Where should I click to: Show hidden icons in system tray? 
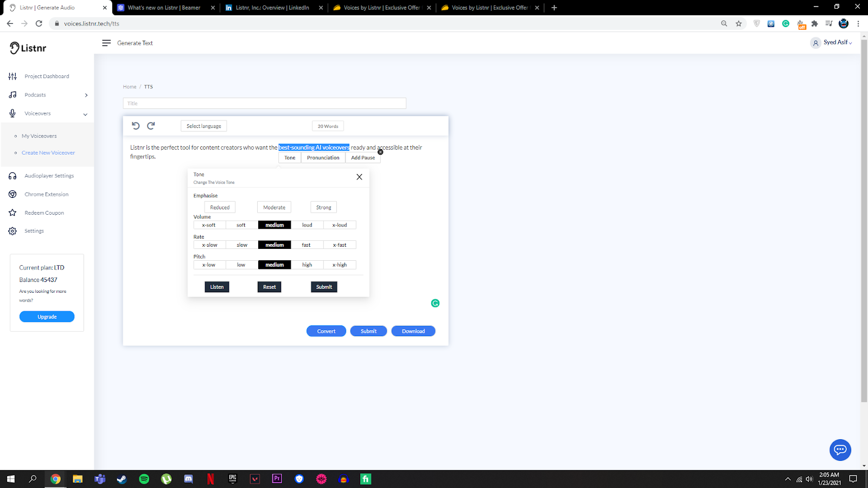point(788,479)
